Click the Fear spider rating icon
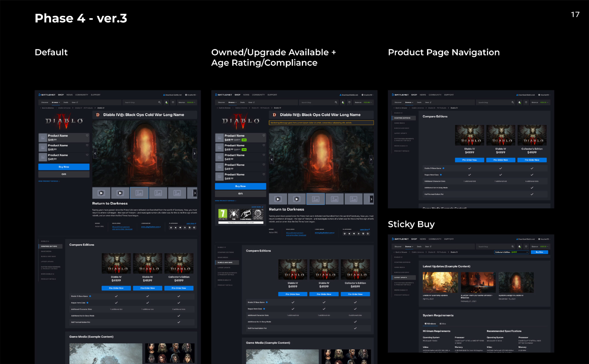 click(234, 214)
